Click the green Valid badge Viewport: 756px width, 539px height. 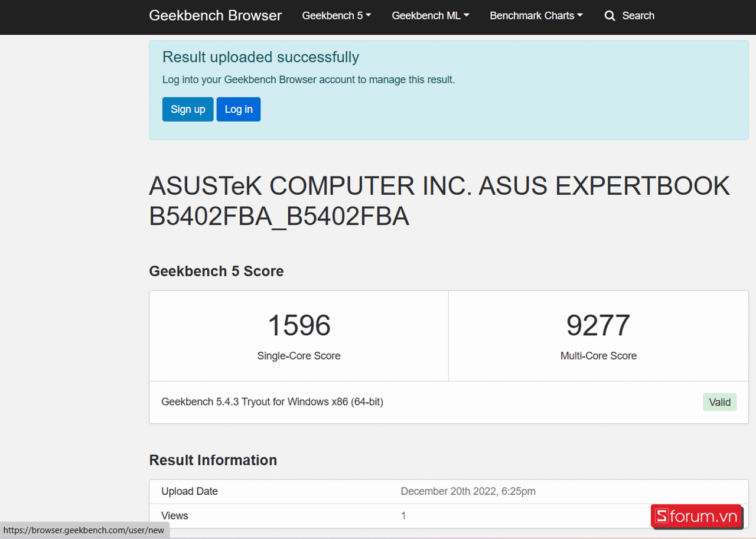[x=719, y=402]
